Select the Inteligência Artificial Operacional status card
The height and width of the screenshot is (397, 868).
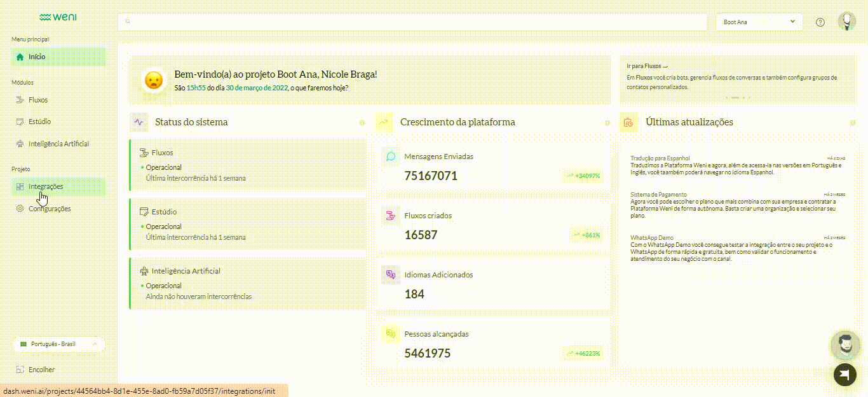point(247,284)
